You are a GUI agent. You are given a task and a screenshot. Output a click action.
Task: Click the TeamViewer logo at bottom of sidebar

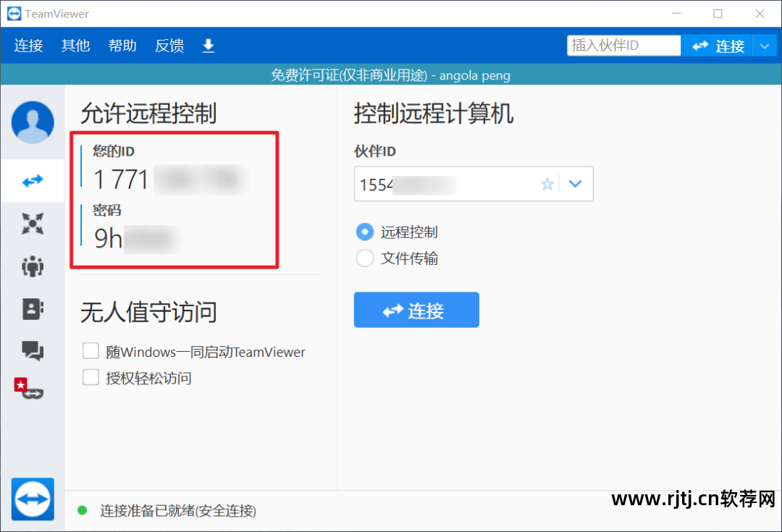click(33, 499)
